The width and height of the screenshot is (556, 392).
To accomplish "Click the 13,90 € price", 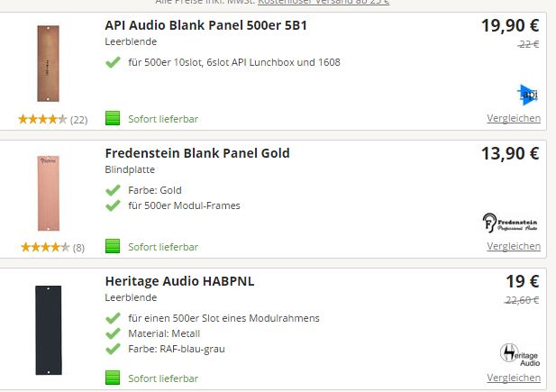I will coord(510,153).
